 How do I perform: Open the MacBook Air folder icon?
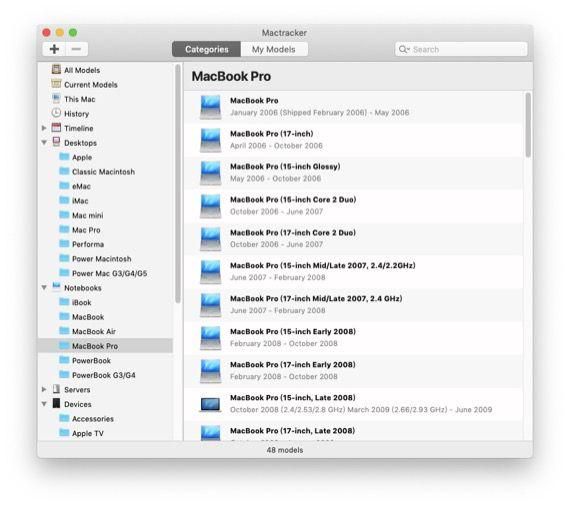pyautogui.click(x=64, y=331)
